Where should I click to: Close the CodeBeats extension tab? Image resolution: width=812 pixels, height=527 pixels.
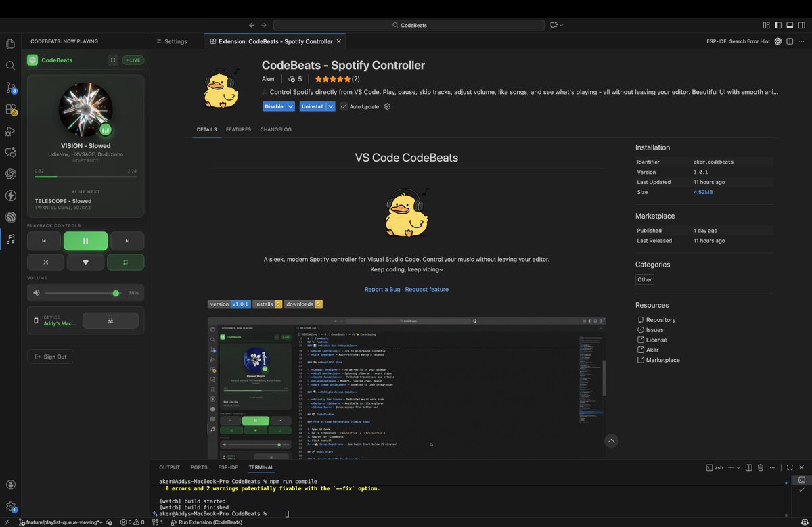(339, 41)
